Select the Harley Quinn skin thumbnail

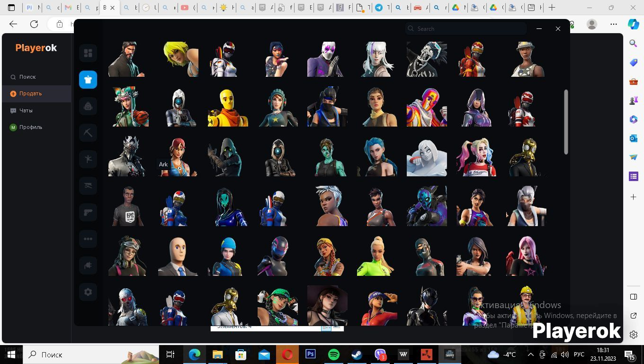click(x=476, y=157)
